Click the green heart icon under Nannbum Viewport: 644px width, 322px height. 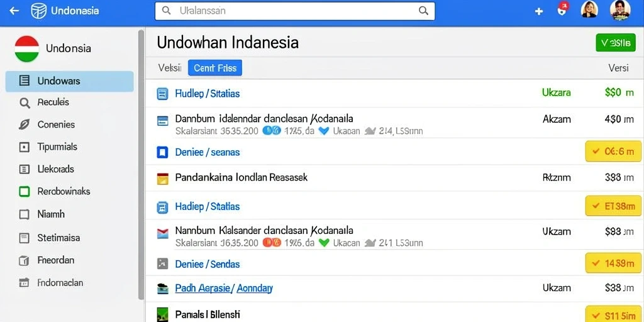[x=324, y=243]
